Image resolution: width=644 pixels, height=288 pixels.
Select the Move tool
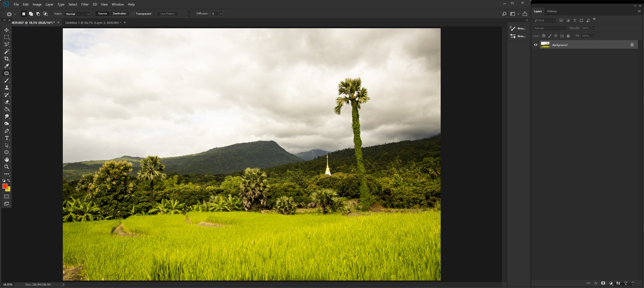(6, 30)
